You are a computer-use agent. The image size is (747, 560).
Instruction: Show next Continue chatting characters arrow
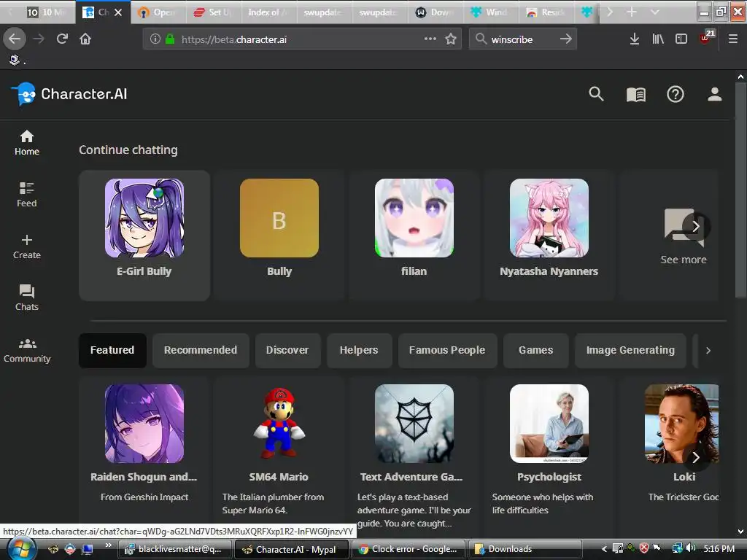[x=695, y=226]
